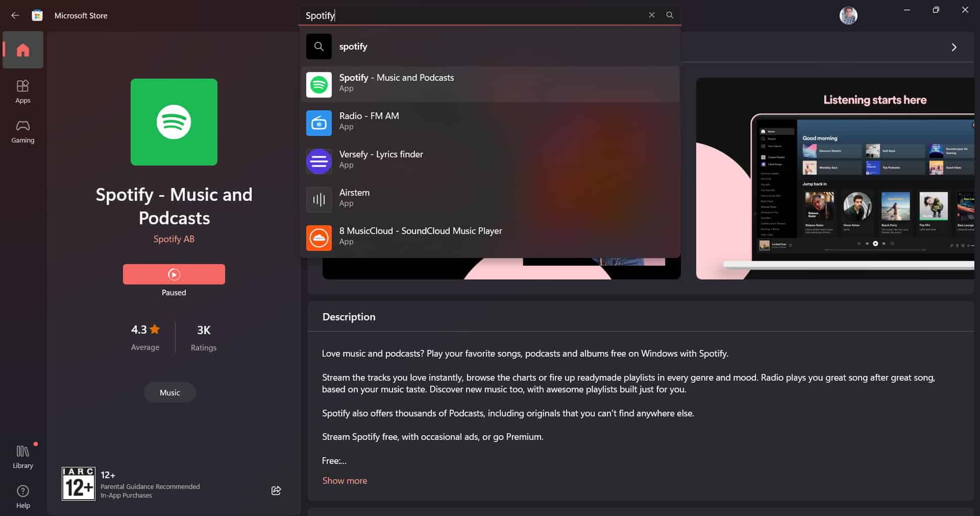The height and width of the screenshot is (516, 980).
Task: Click the Radio FM AM app icon
Action: click(x=319, y=123)
